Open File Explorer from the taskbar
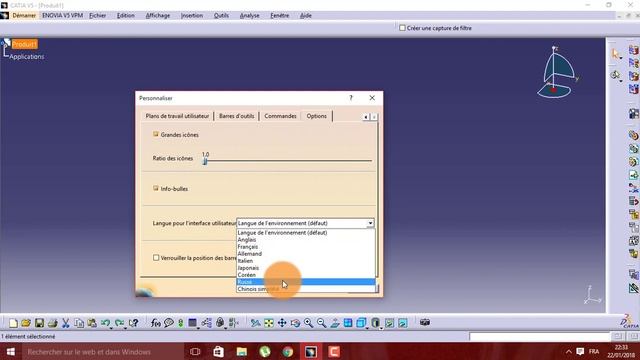 (242, 351)
